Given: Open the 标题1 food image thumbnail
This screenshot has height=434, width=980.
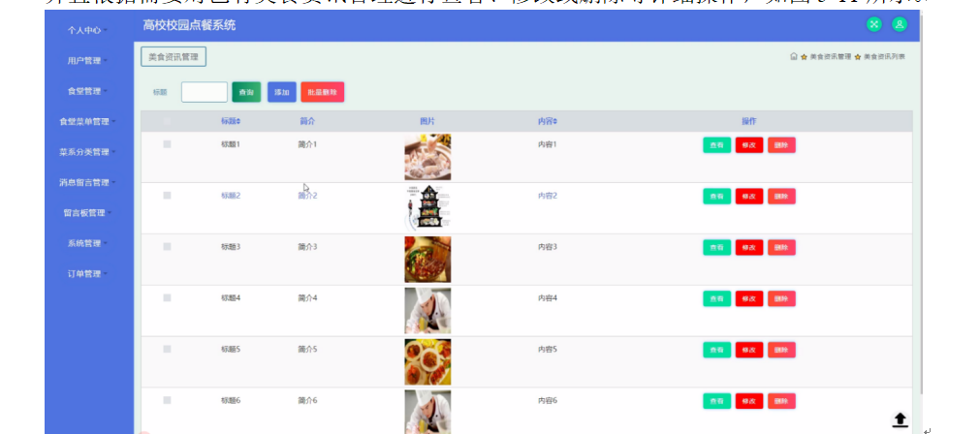Looking at the screenshot, I should [x=427, y=157].
